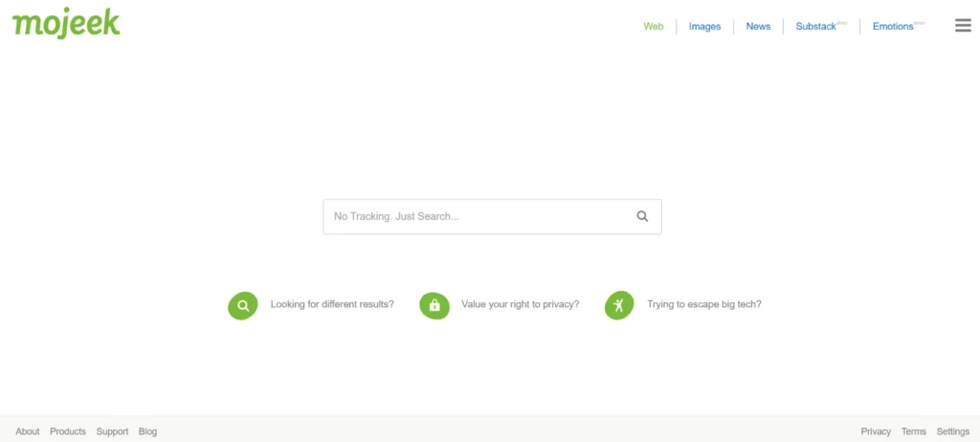Switch to the Images tab
The height and width of the screenshot is (442, 980).
point(704,27)
